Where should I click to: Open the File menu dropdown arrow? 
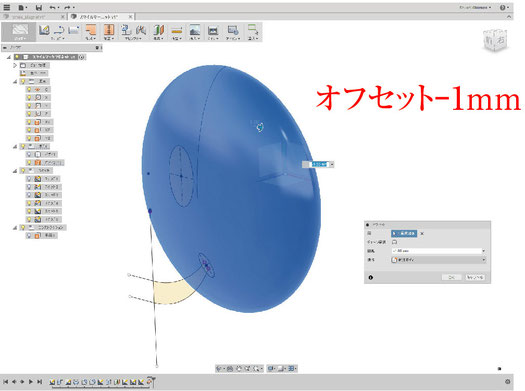(x=26, y=8)
